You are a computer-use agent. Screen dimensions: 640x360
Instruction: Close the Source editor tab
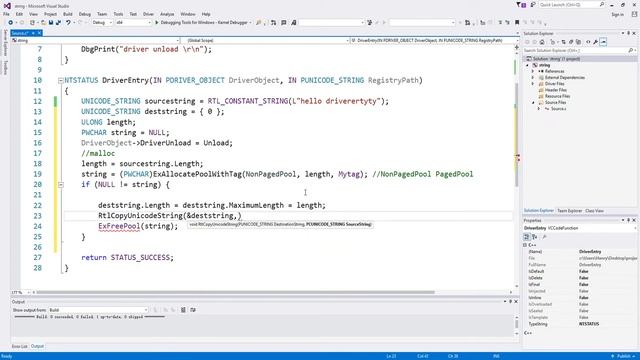pos(40,33)
